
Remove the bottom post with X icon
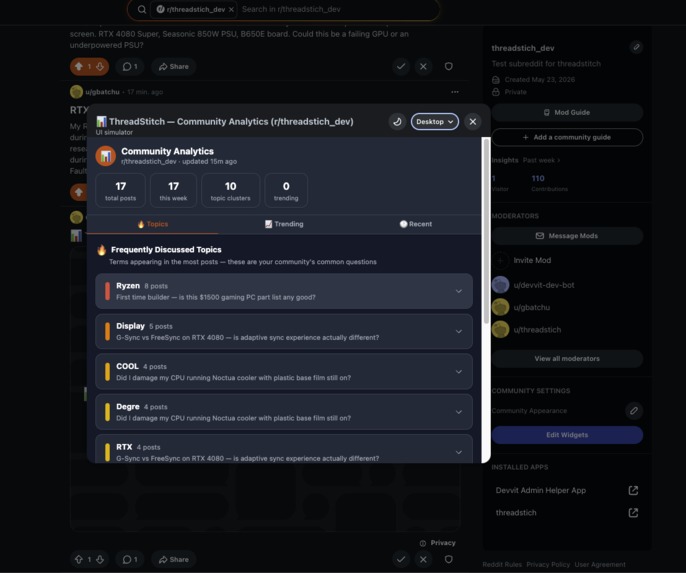click(x=423, y=559)
